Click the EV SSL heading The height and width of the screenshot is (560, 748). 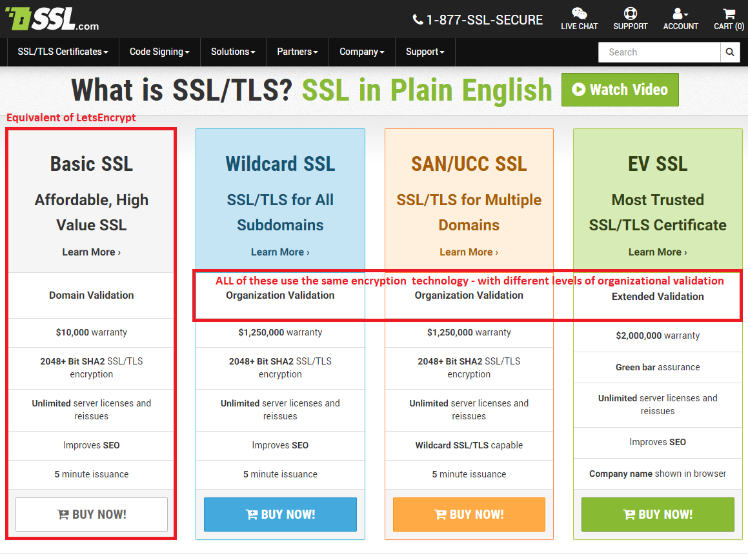658,164
